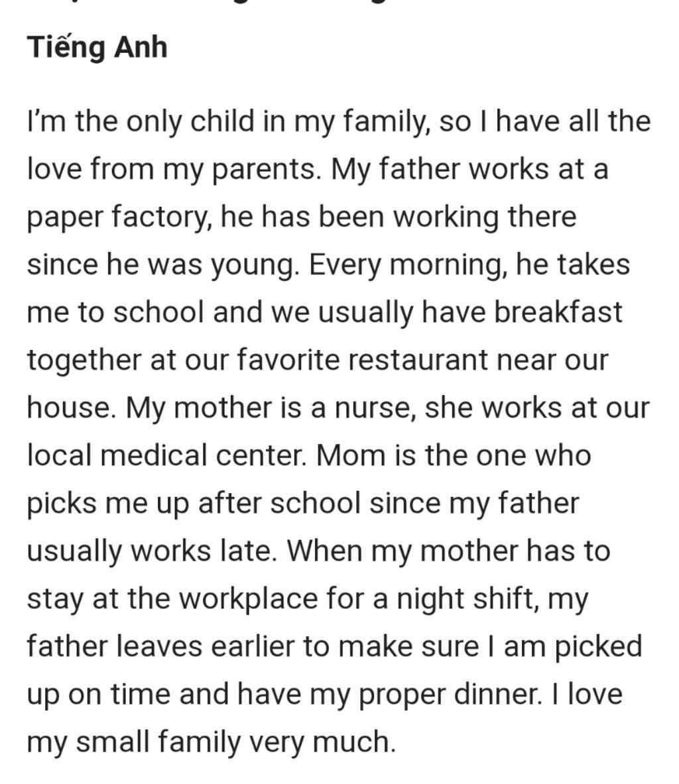679x784 pixels.
Task: Click the "Tiếng Anh" heading
Action: pos(97,48)
